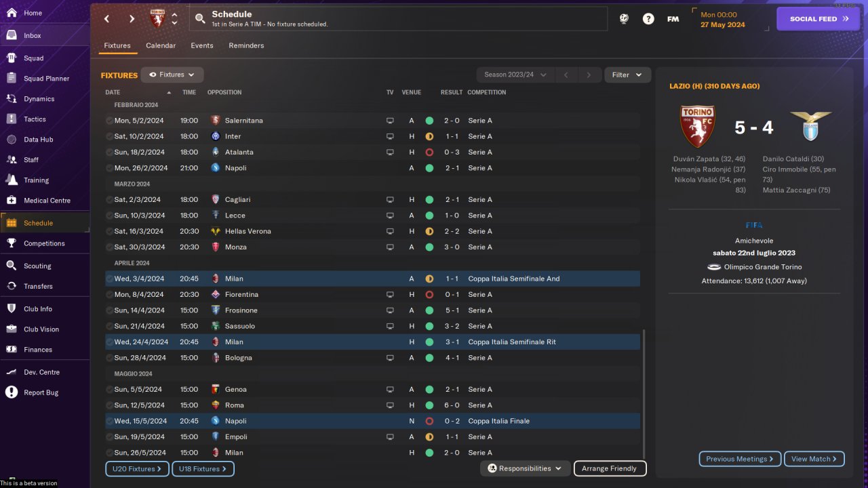Image resolution: width=868 pixels, height=488 pixels.
Task: Tick the circle beside the Salernitana fixture
Action: [x=109, y=121]
